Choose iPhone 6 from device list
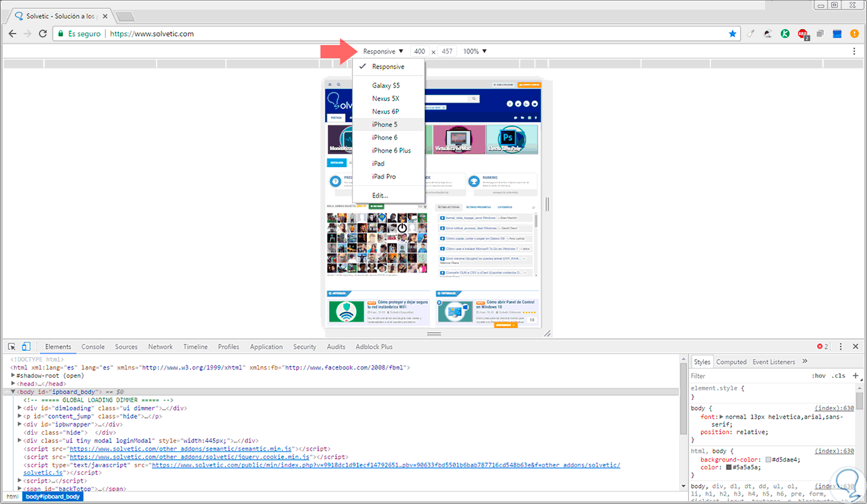The width and height of the screenshot is (867, 504). point(388,137)
